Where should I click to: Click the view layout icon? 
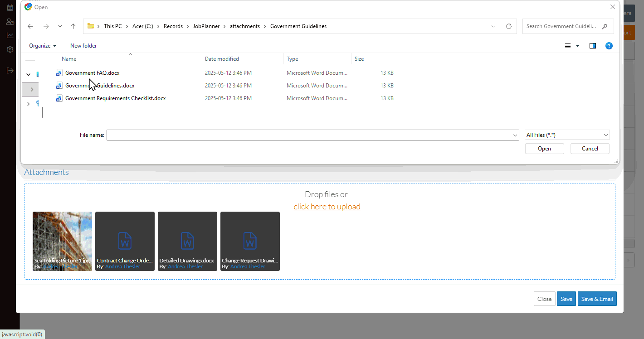point(567,46)
